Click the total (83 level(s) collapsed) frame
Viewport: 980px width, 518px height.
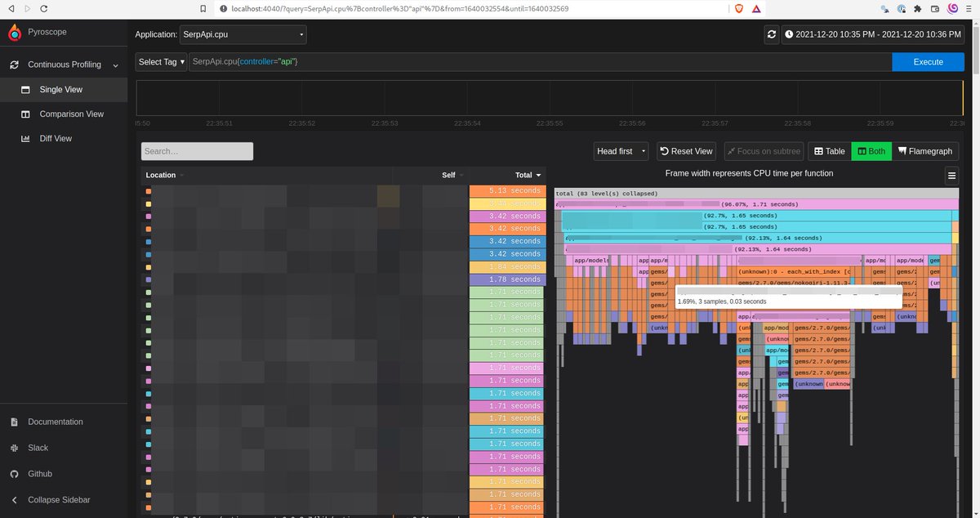pyautogui.click(x=755, y=194)
